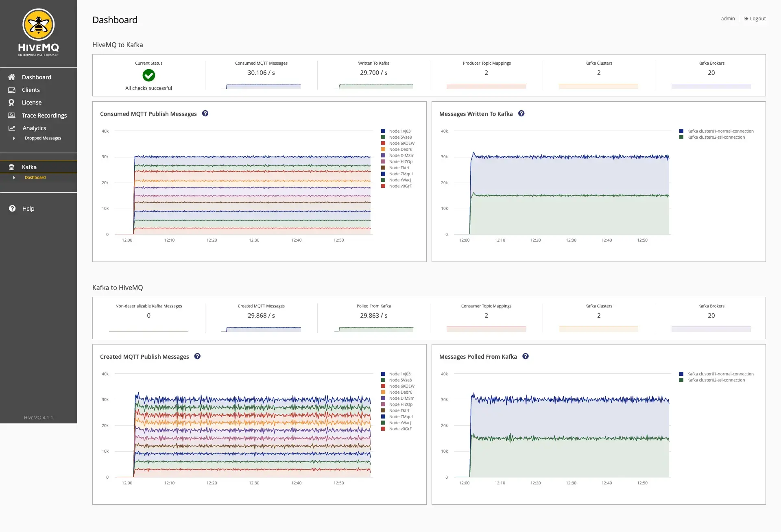Screen dimensions: 781x532
Task: Click the Consumed MQTT Messages 30.106 / s value
Action: pos(261,73)
